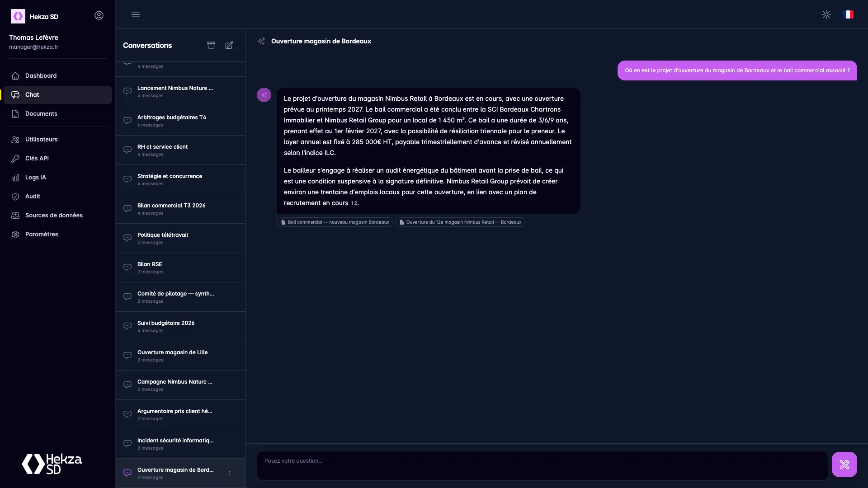Open Politique télétravail conversation
Image resolution: width=868 pixels, height=488 pixels.
[x=180, y=238]
